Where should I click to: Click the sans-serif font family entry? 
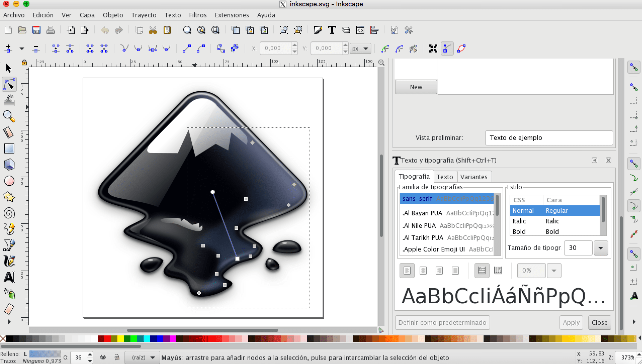(x=446, y=198)
